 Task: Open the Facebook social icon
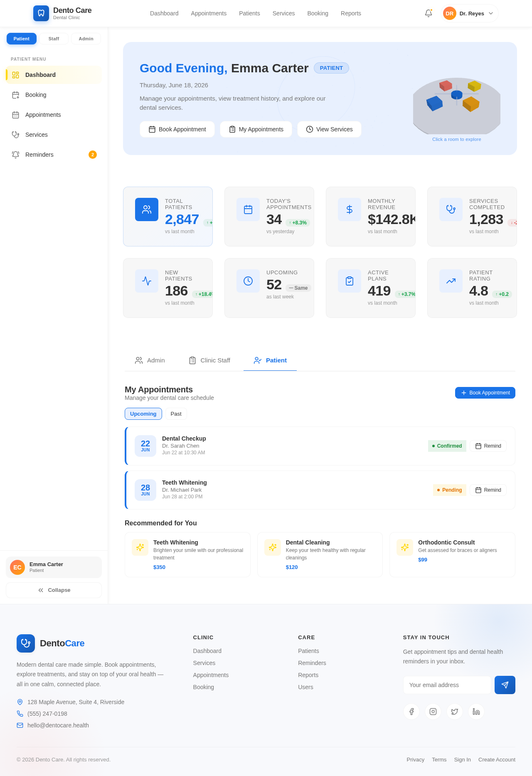click(411, 712)
